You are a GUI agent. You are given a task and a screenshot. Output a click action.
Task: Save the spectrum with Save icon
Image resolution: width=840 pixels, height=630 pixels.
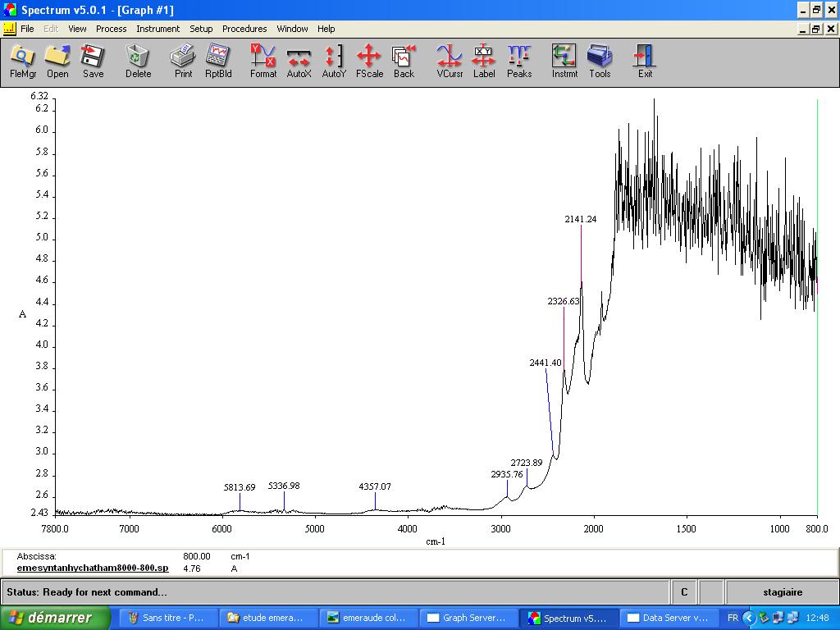tap(93, 62)
